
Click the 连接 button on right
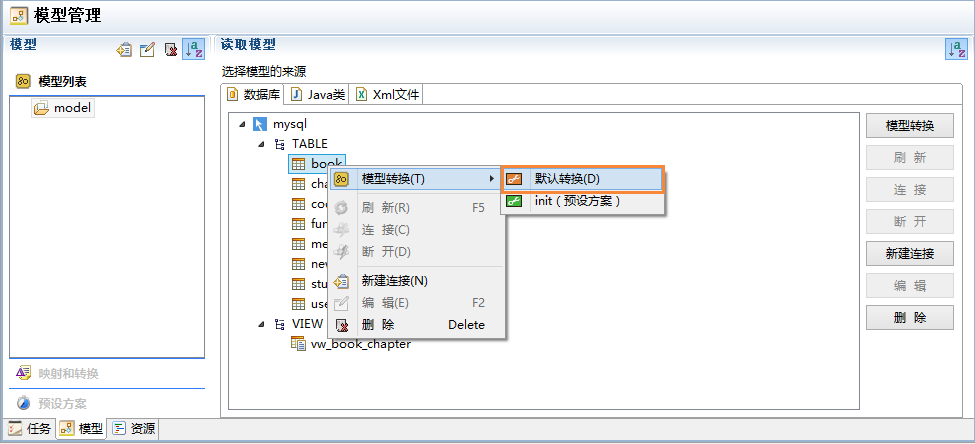click(x=910, y=190)
